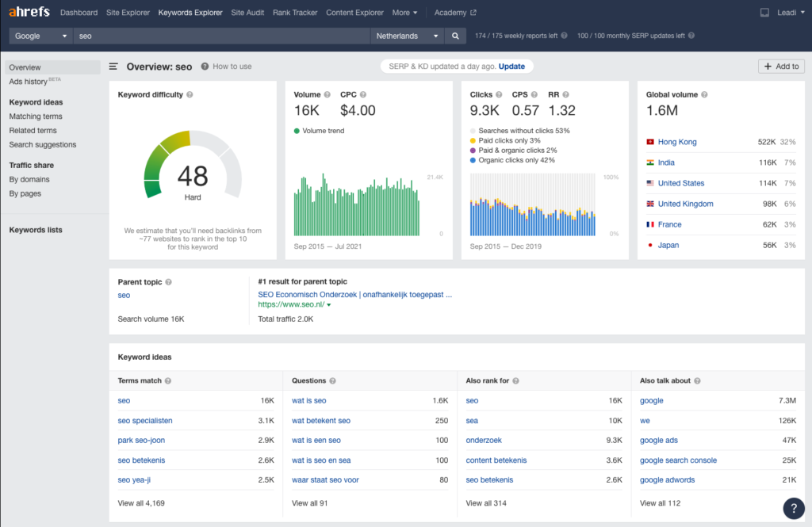The image size is (812, 527).
Task: Click the Japan flag icon
Action: [x=650, y=246]
